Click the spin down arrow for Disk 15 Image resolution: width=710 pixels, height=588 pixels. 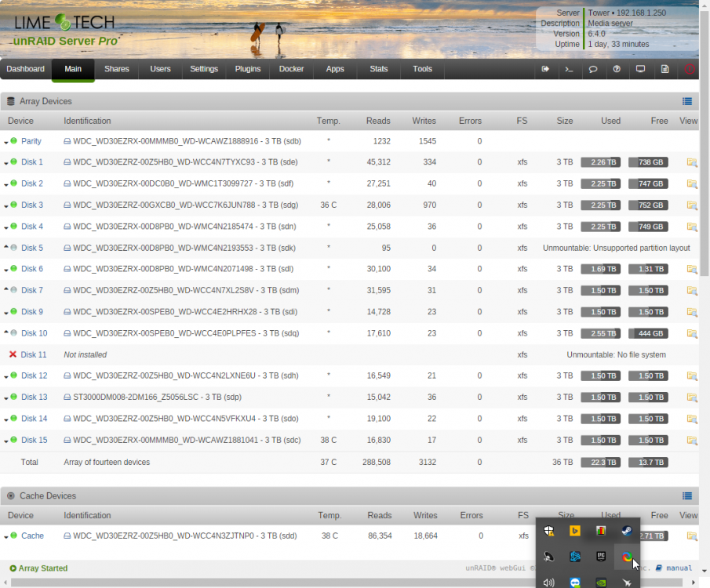click(x=6, y=441)
